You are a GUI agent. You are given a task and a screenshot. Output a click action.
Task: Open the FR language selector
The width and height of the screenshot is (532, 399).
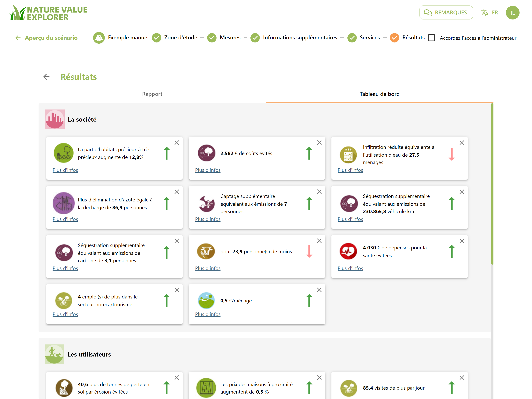[x=490, y=12]
